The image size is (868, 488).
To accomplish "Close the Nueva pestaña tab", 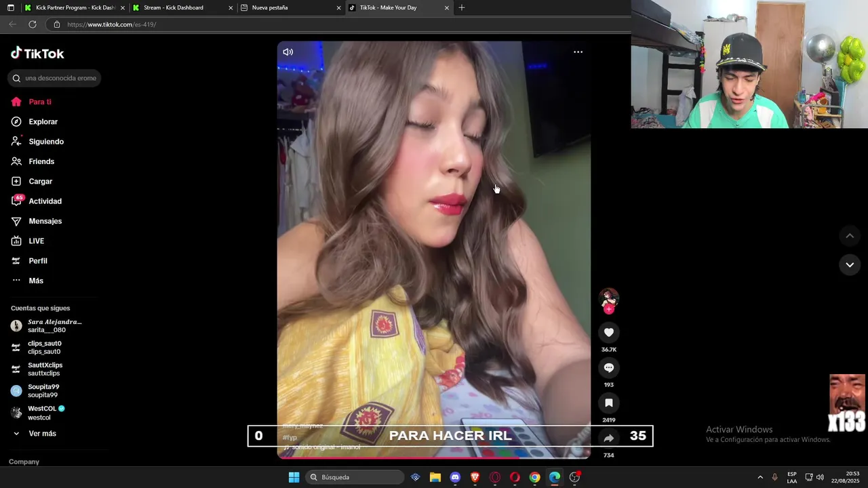I will (x=338, y=8).
